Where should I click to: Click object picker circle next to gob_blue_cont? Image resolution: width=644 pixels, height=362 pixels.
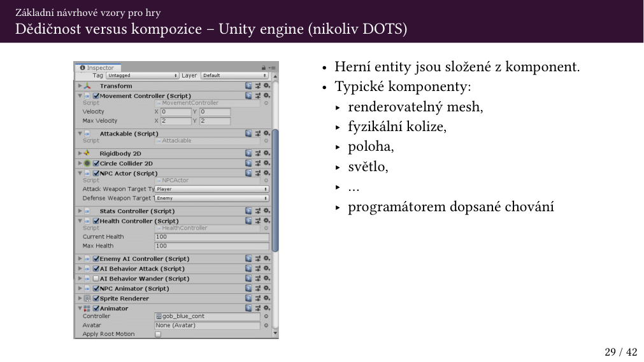point(266,316)
